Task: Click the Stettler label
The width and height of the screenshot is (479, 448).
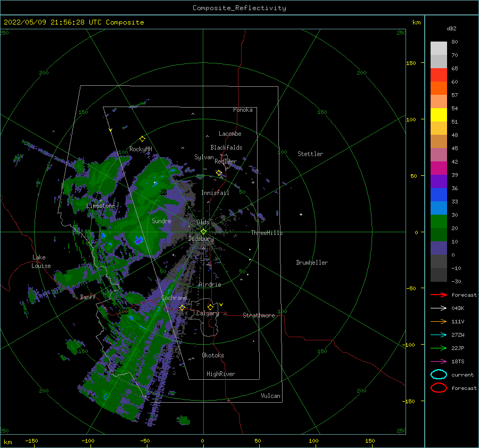Action: point(310,154)
